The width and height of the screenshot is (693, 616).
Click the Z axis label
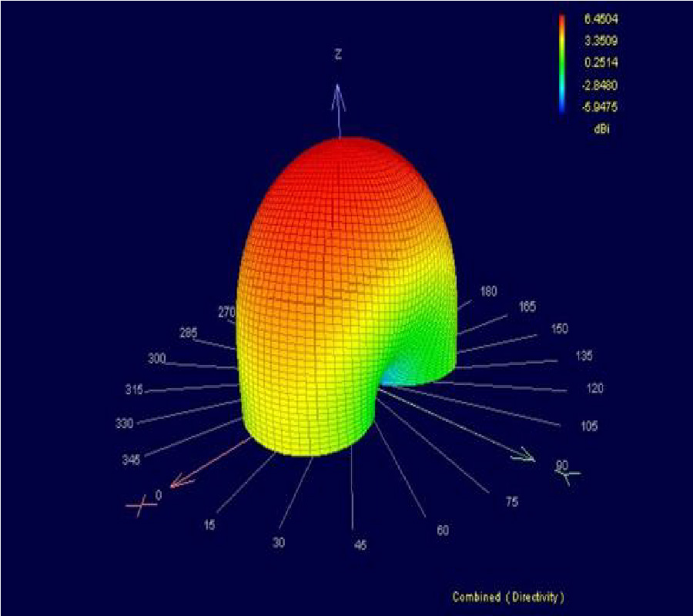338,54
